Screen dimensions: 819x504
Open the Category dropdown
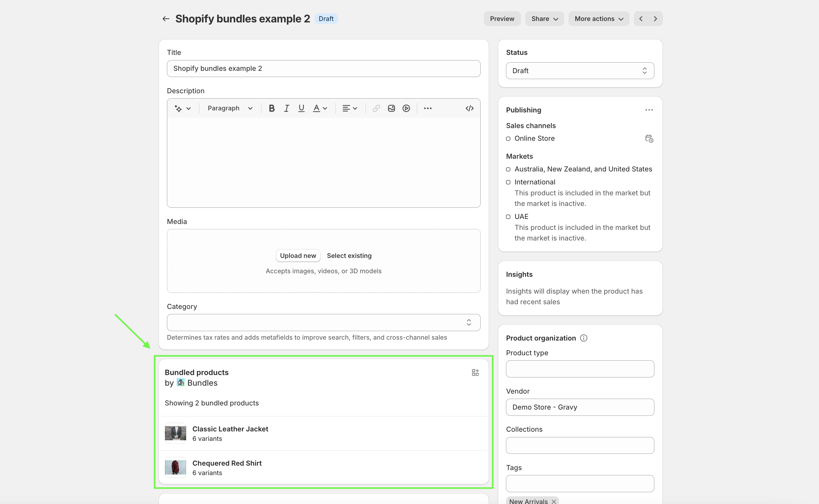[324, 322]
